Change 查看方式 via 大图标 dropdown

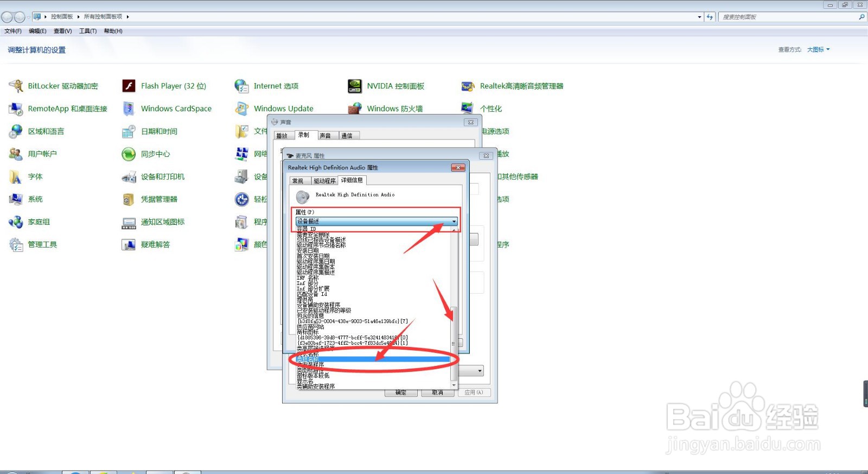(x=818, y=49)
